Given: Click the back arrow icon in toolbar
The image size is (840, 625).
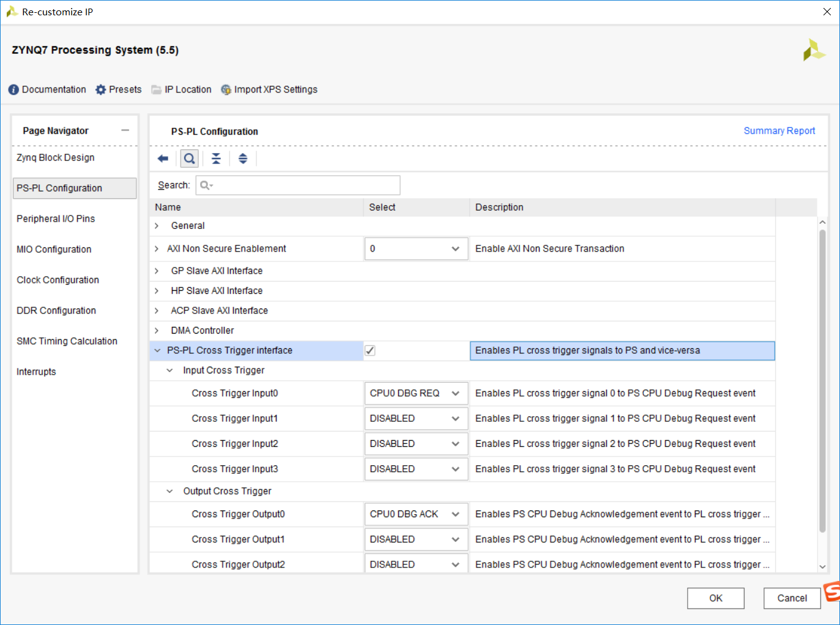Looking at the screenshot, I should click(163, 159).
